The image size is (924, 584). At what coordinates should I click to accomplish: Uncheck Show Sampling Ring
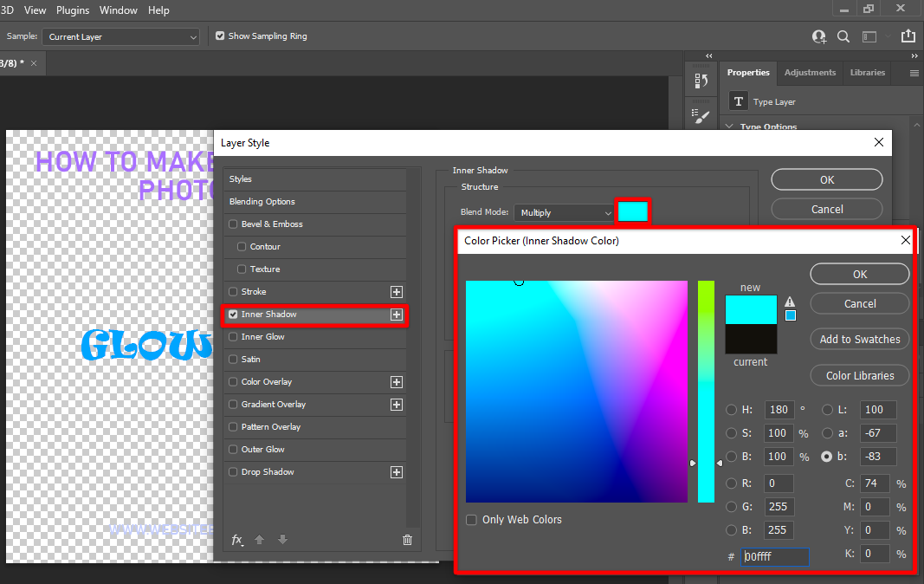[x=220, y=36]
